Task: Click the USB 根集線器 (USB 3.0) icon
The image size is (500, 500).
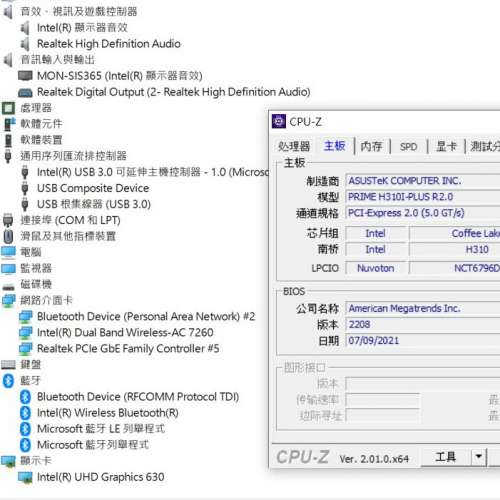Action: (25, 204)
